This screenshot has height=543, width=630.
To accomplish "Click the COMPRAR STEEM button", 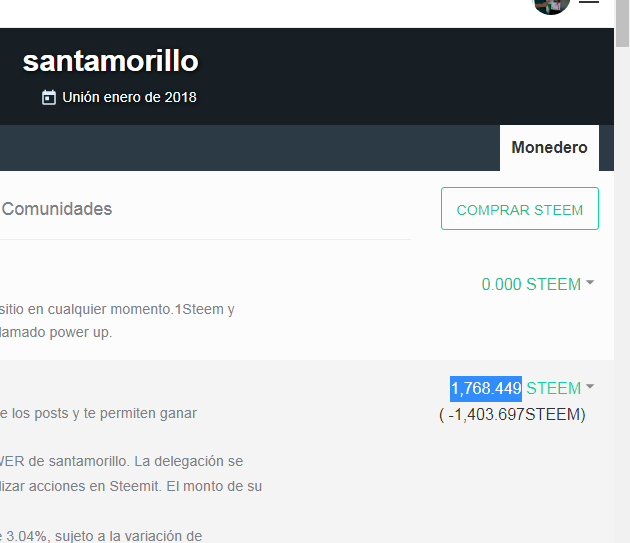I will 520,209.
